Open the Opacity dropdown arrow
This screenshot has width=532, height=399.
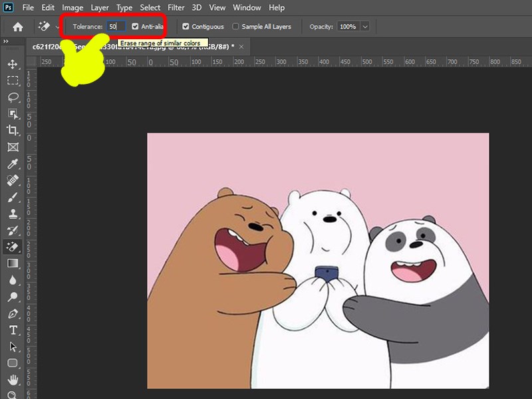364,27
